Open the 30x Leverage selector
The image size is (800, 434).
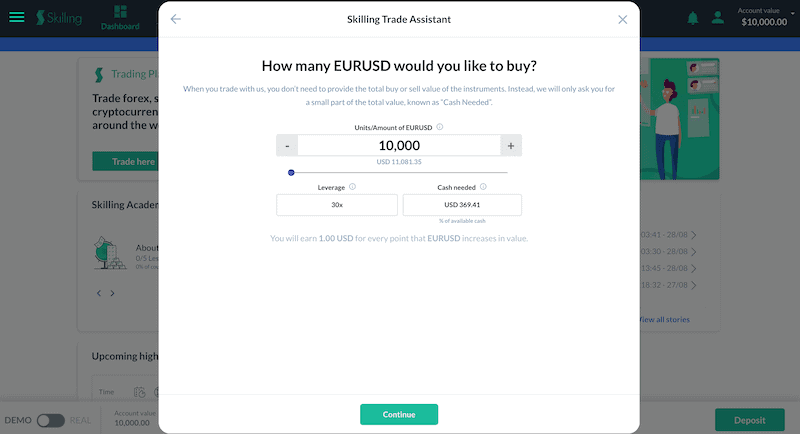pos(337,205)
